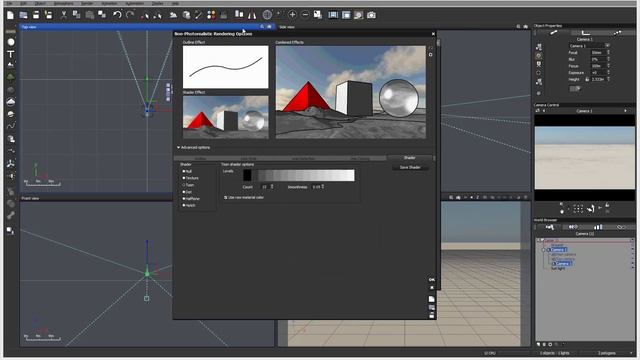Select the sphere primitive tool in left toolbar
The image size is (640, 360).
11,42
